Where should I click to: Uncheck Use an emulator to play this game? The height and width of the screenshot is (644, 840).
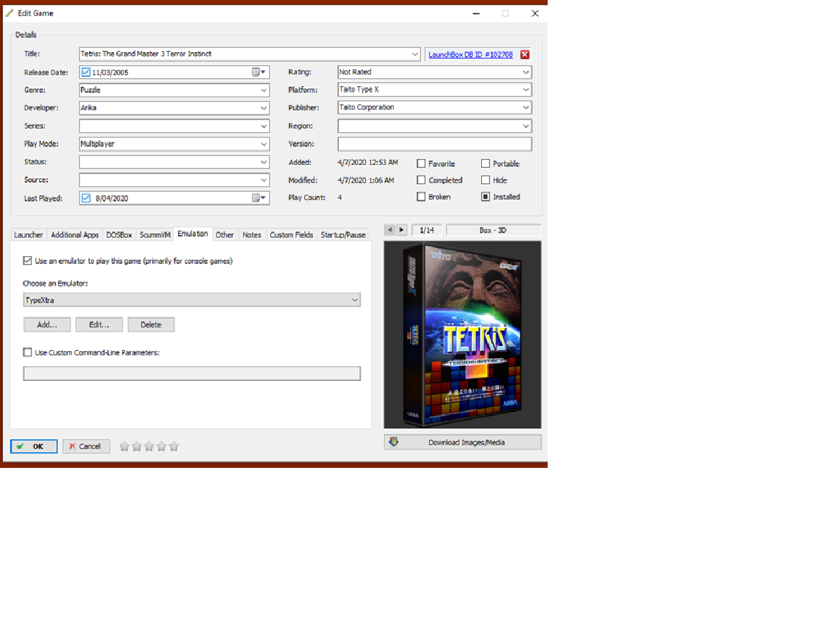pos(27,261)
